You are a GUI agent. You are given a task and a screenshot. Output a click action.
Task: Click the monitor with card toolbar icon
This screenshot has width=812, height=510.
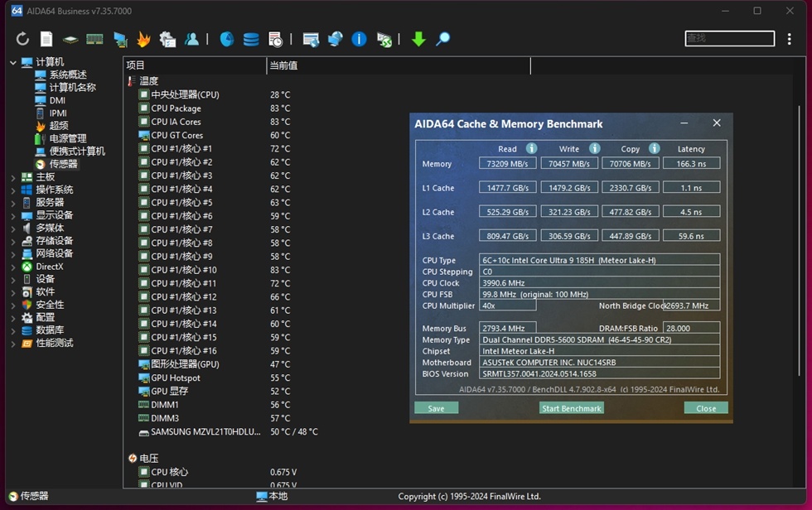(120, 39)
